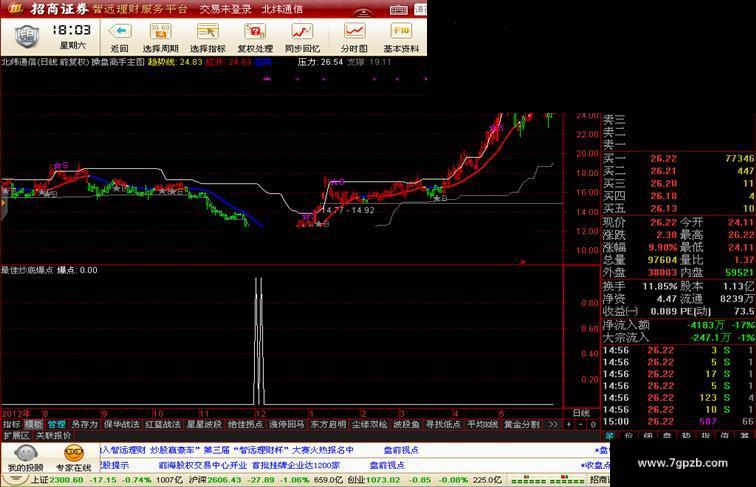The width and height of the screenshot is (756, 487).
Task: Open the 扩展区 tab
Action: click(16, 435)
